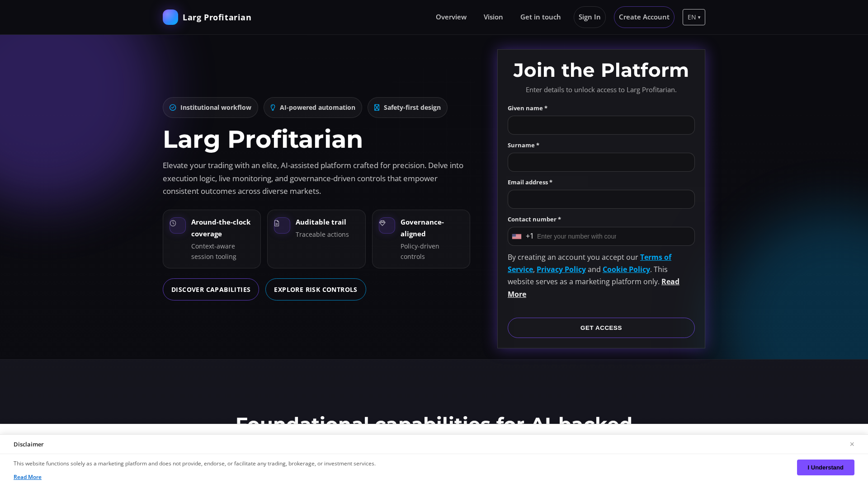Click the Auditable trail card title

(321, 222)
